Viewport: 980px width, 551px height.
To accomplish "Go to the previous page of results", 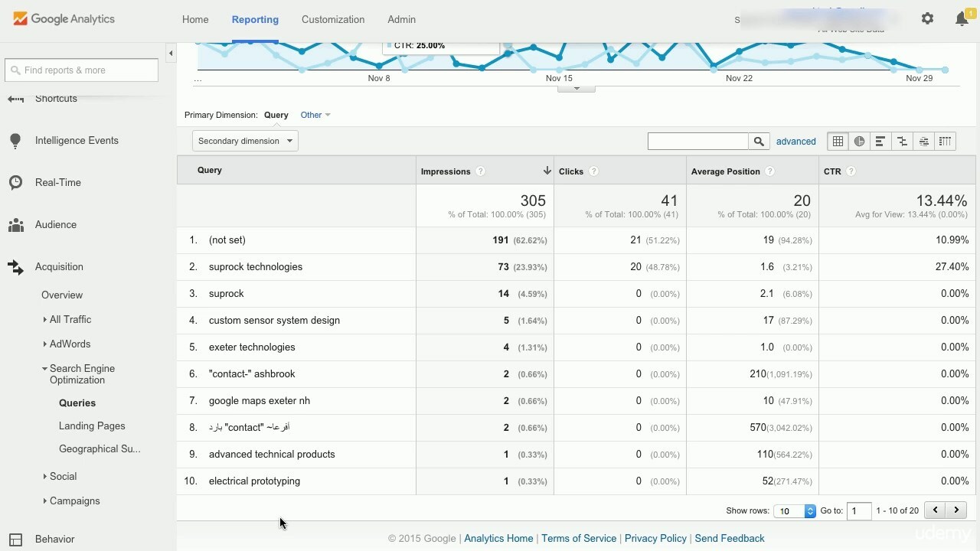I will point(935,510).
